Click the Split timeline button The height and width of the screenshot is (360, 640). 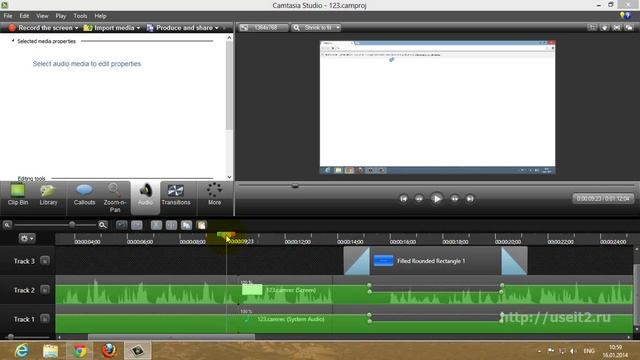click(x=171, y=225)
